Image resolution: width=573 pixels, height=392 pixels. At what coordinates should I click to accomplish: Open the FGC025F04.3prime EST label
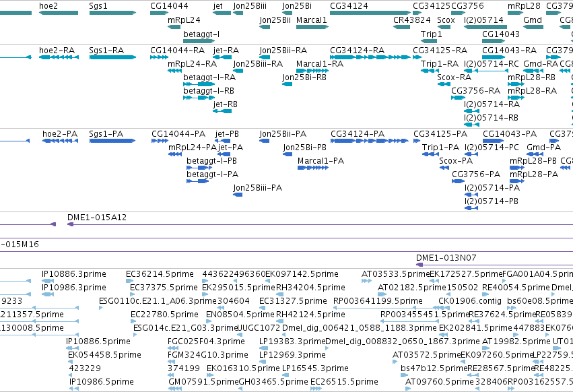[206, 341]
